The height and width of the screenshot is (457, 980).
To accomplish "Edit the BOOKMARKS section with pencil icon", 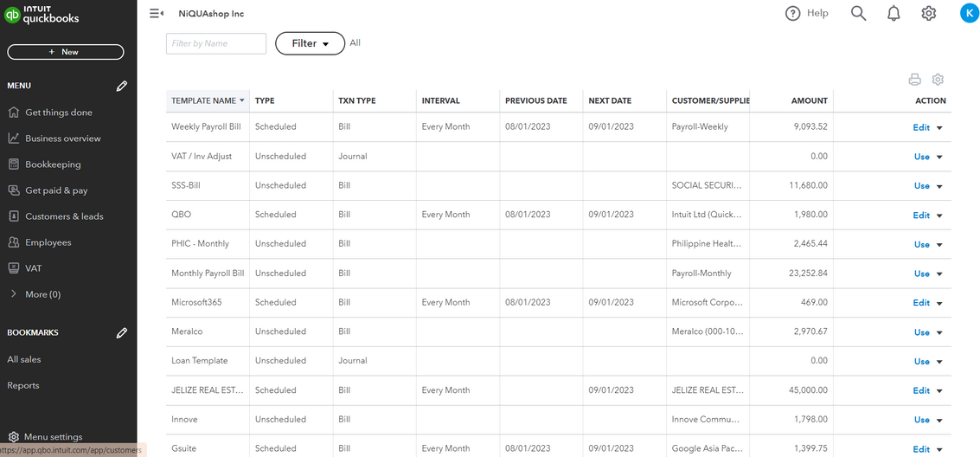I will [122, 332].
